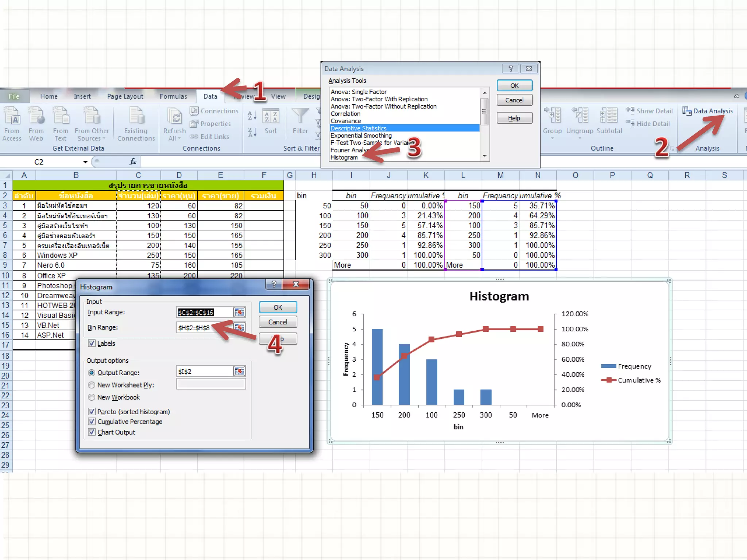
Task: Switch to the Formulas ribbon tab
Action: pyautogui.click(x=173, y=96)
